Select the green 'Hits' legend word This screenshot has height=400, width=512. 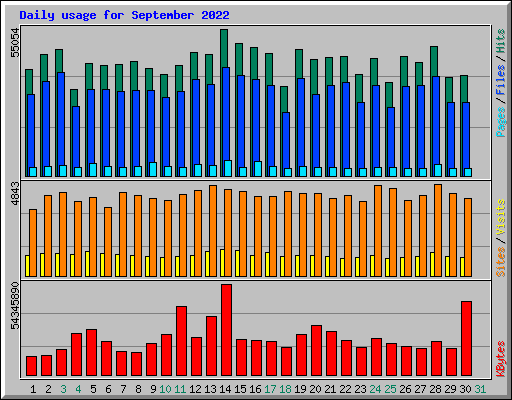[x=501, y=41]
